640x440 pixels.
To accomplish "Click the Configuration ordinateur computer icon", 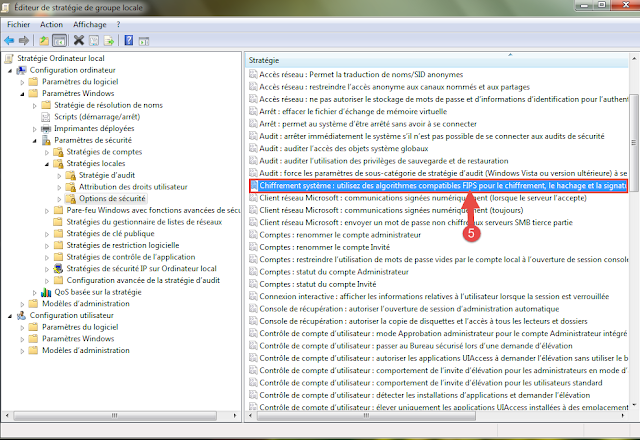I will [21, 70].
